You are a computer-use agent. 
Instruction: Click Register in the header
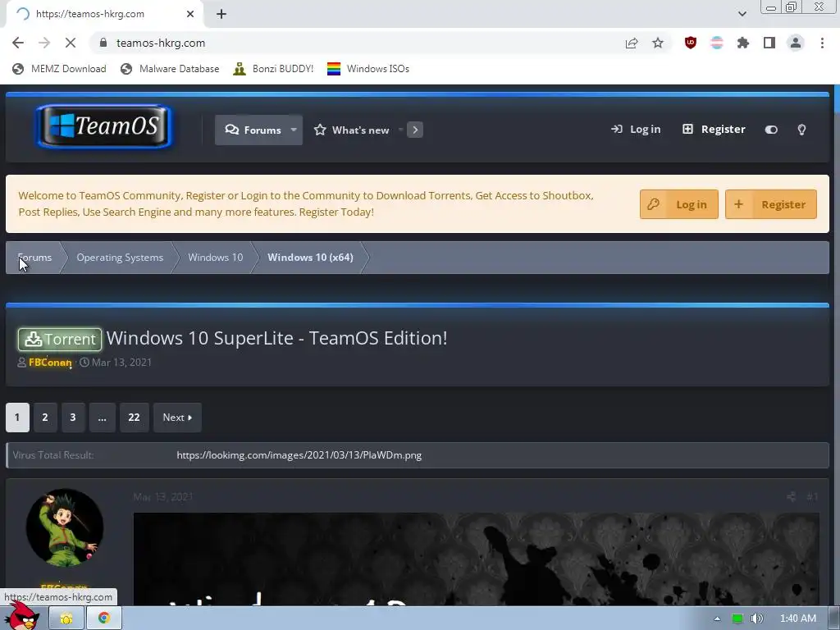click(x=714, y=129)
